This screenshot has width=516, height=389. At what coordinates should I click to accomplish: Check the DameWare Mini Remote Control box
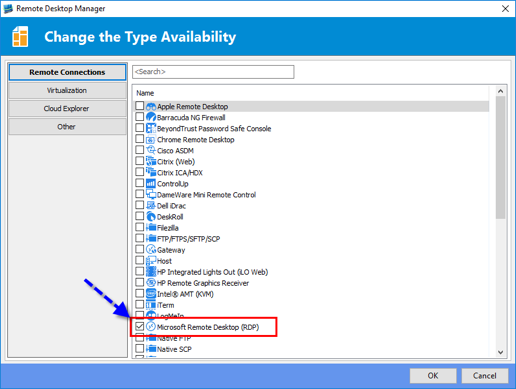140,194
